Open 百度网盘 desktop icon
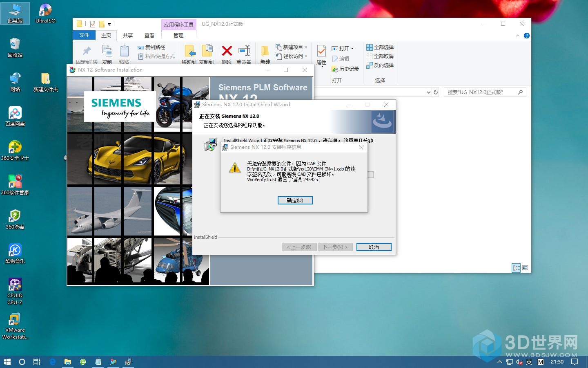The height and width of the screenshot is (368, 588). [x=15, y=117]
